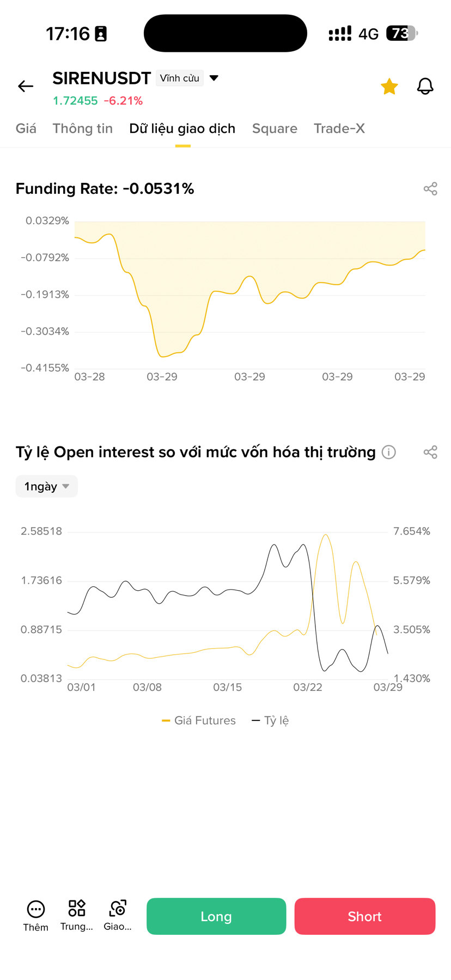Viewport: 451px width, 980px height.
Task: Toggle Giá Futures legend series
Action: [199, 720]
